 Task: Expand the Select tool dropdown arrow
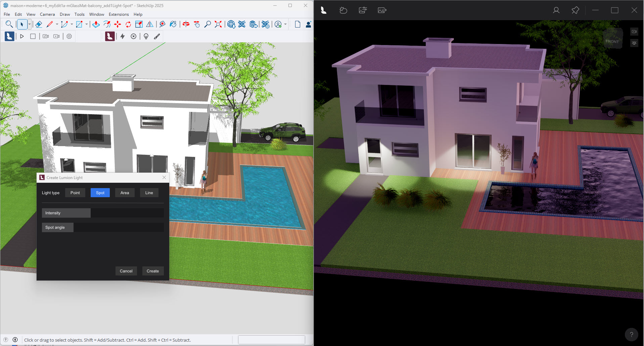[x=30, y=24]
